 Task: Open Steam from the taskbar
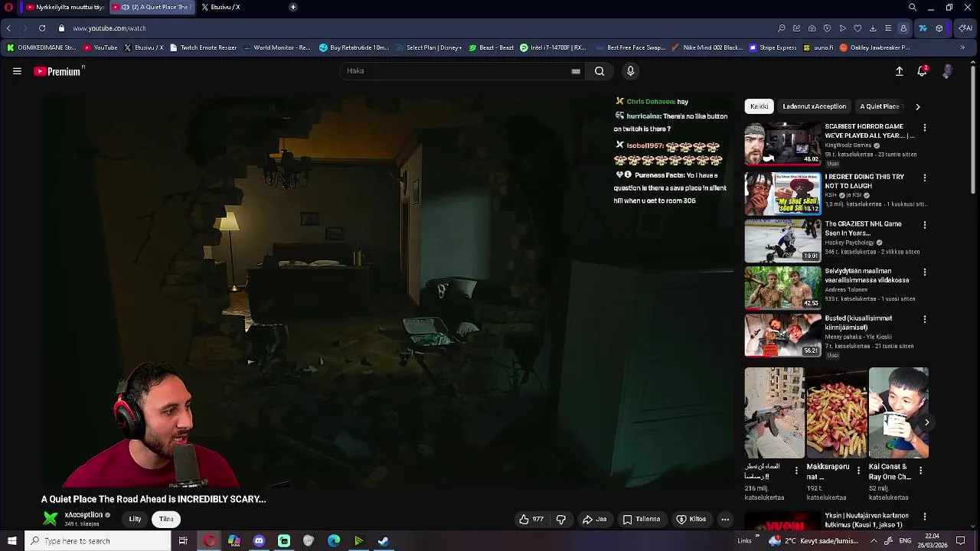click(384, 541)
